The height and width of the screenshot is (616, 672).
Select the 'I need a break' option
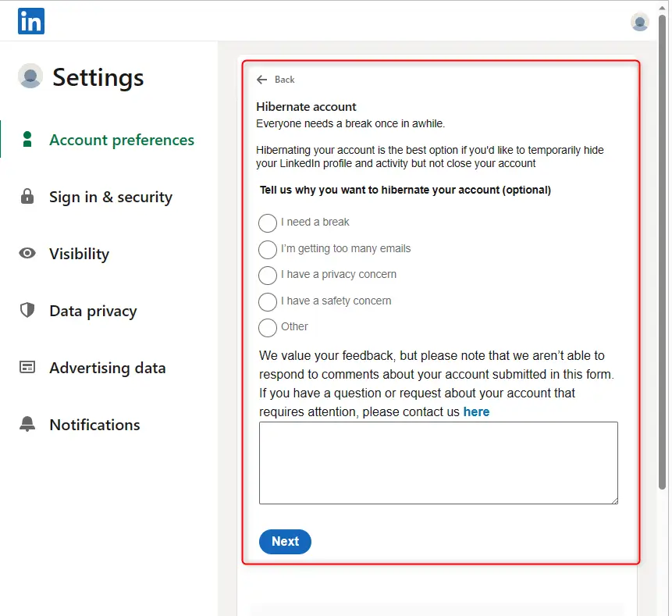[267, 223]
